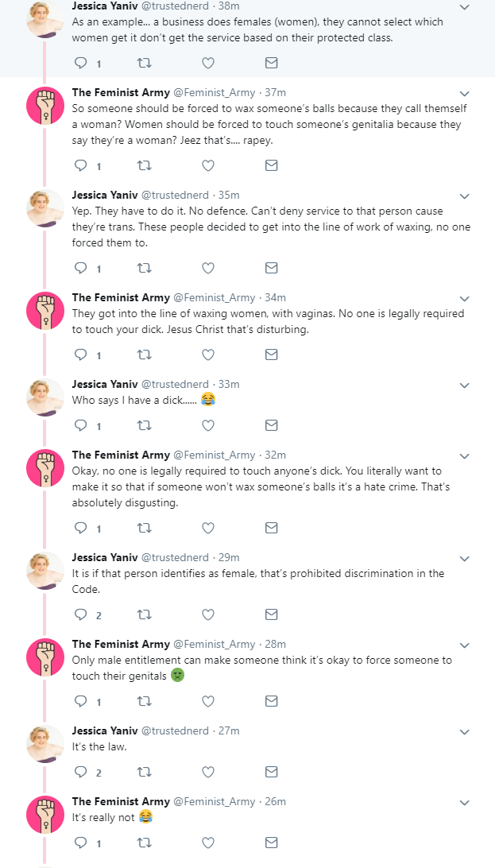The height and width of the screenshot is (868, 495).
Task: Retweet the 32m hate crime tweet
Action: tap(144, 528)
